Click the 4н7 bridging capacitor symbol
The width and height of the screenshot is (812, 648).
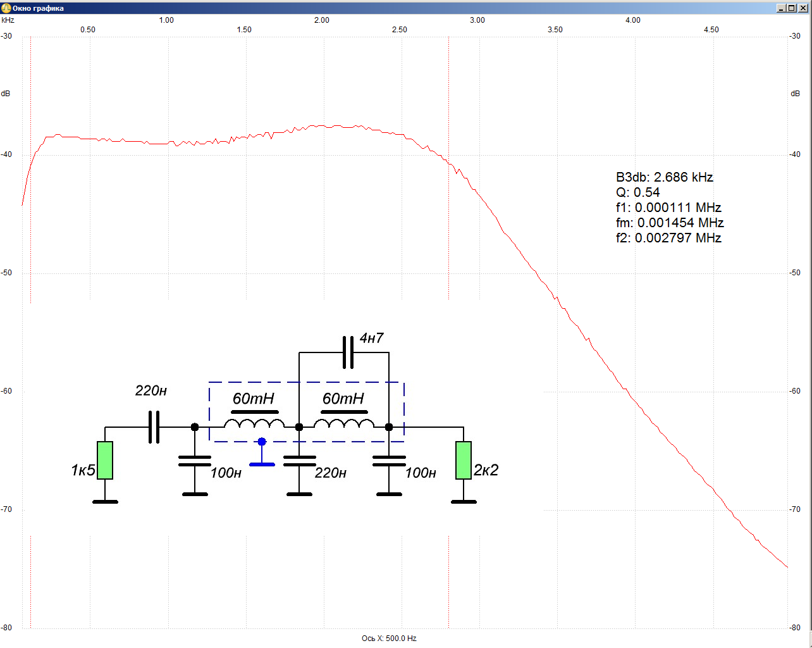tap(348, 352)
